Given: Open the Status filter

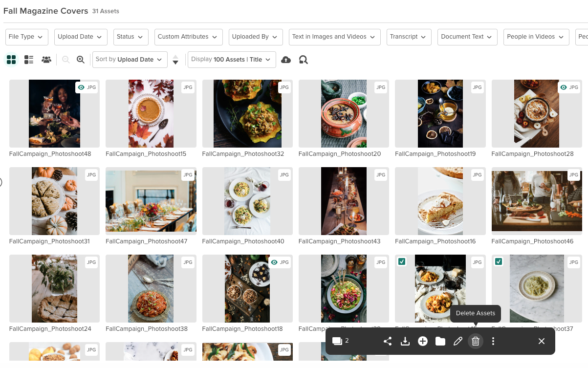Looking at the screenshot, I should (130, 37).
